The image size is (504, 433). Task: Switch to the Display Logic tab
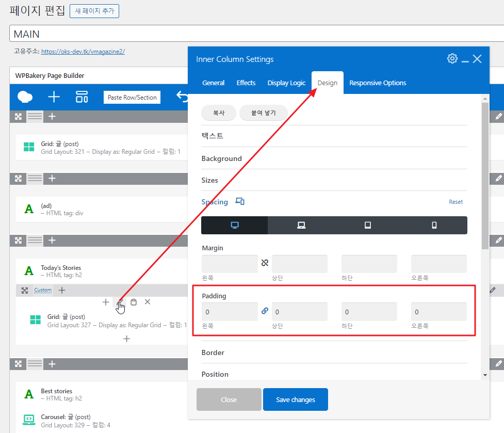pyautogui.click(x=286, y=83)
